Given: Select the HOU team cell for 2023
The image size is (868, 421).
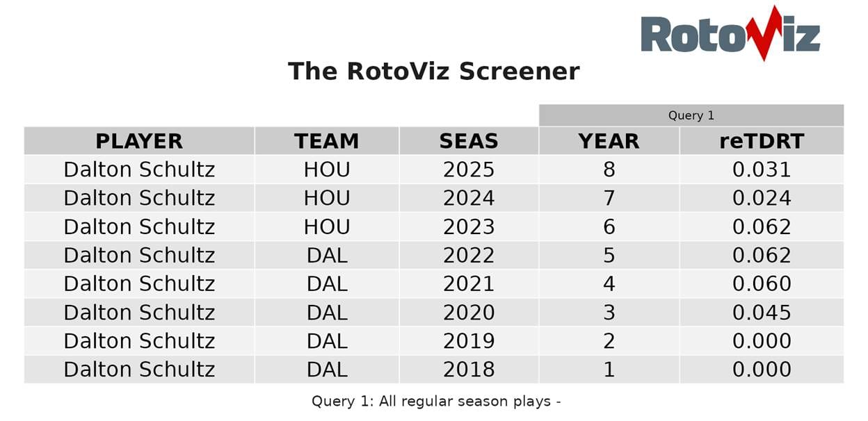Looking at the screenshot, I should click(x=326, y=227).
